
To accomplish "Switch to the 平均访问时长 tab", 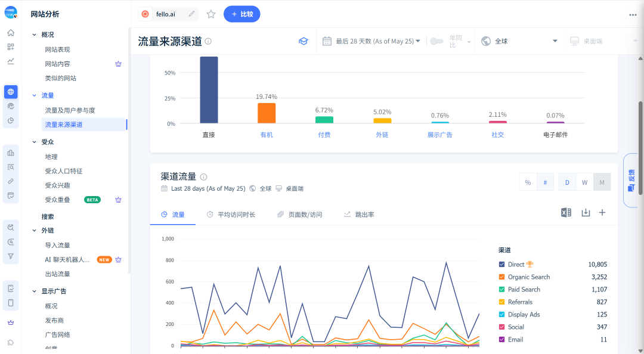I will [x=230, y=215].
